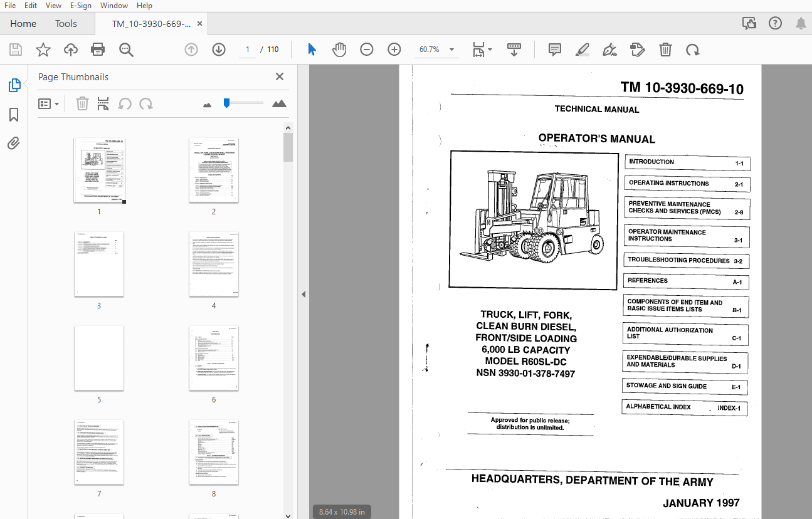The image size is (812, 519).
Task: Close the Page Thumbnails panel
Action: 280,76
